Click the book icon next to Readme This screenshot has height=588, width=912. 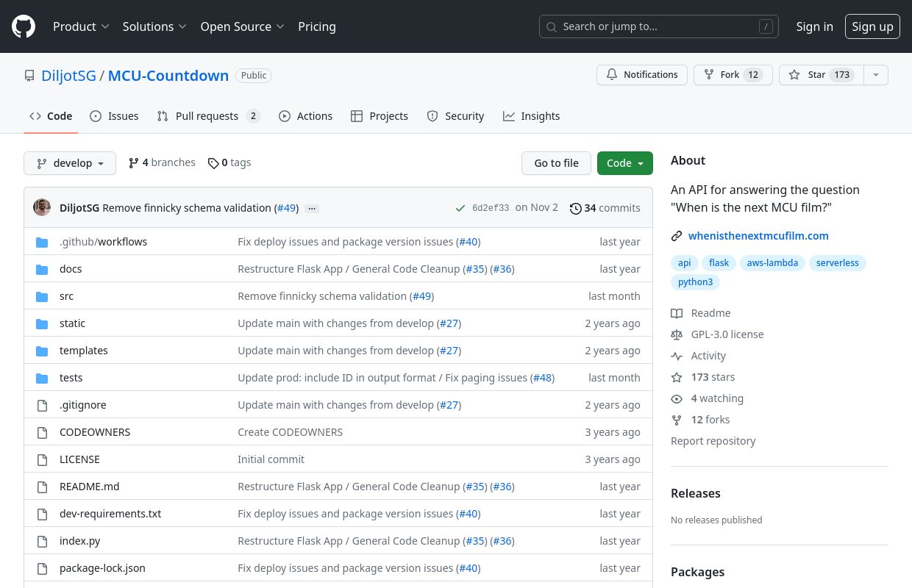point(677,313)
